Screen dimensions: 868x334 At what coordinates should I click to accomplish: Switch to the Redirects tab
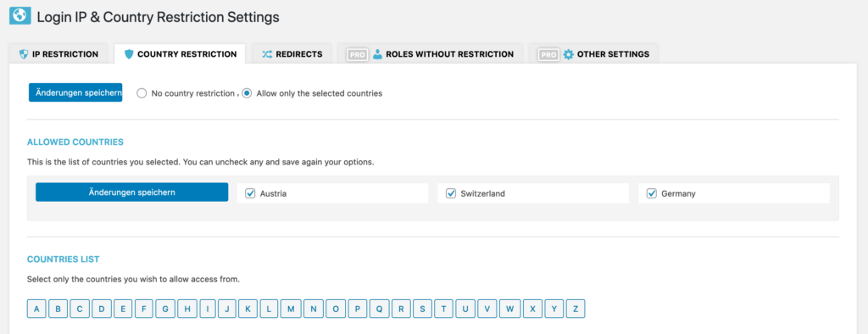pos(292,54)
